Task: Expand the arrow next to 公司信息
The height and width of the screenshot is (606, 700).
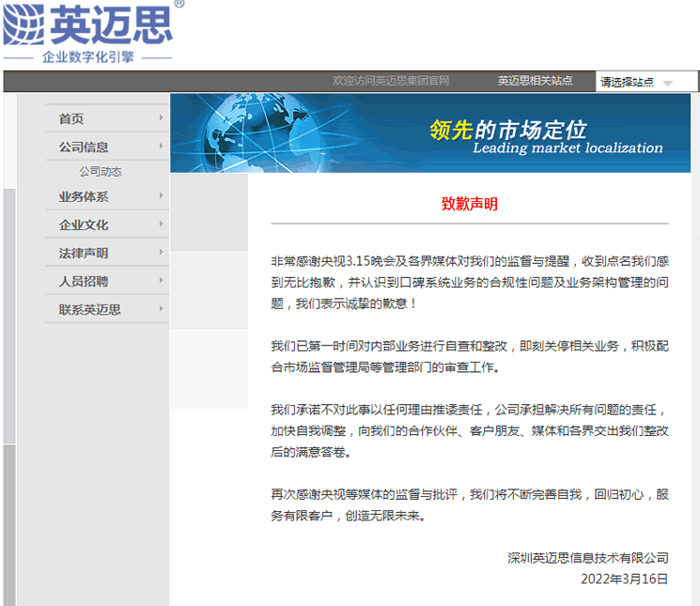Action: coord(162,147)
